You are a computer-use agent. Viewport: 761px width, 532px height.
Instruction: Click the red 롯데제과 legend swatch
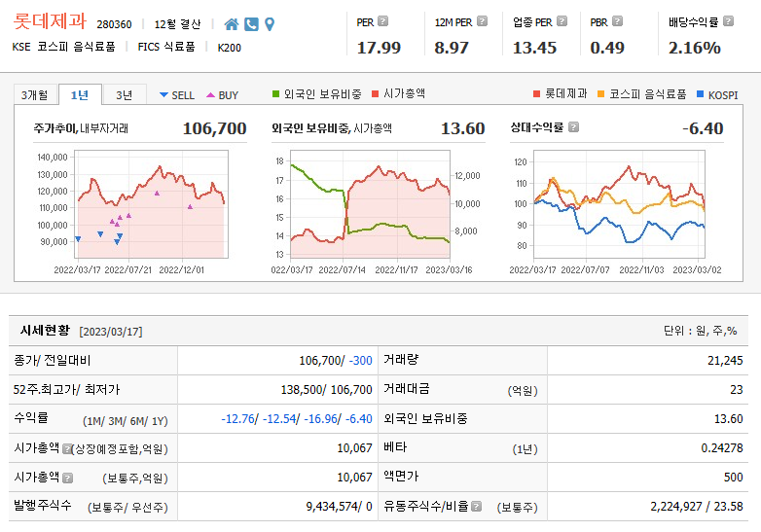(536, 93)
